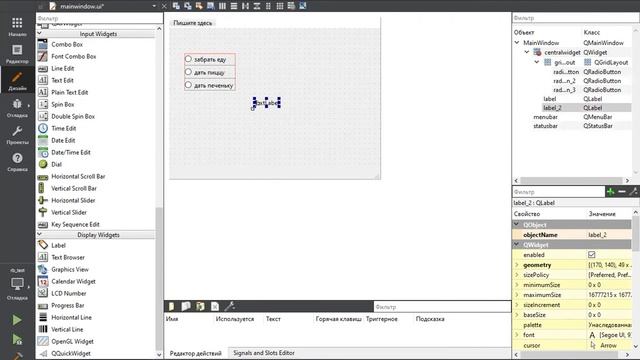The width and height of the screenshot is (640, 360).
Task: Select the 'дать печеньку' radio button
Action: (210, 85)
